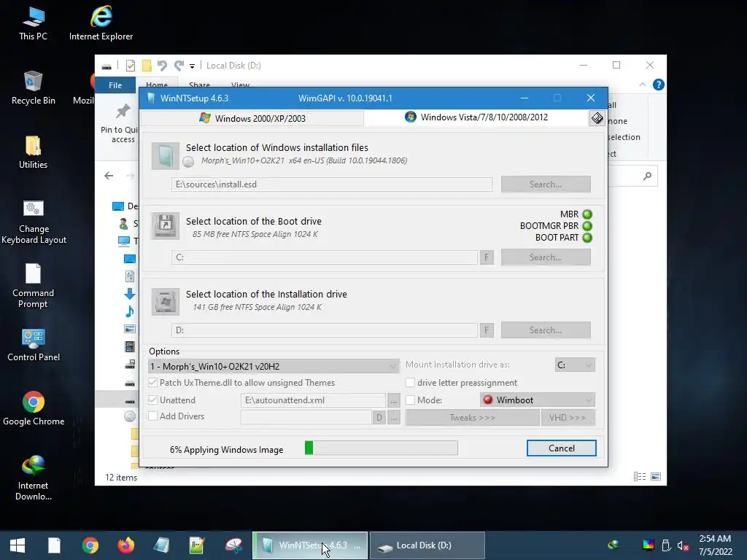Click the clock showing 2:54 AM
The width and height of the screenshot is (747, 560).
point(715,539)
